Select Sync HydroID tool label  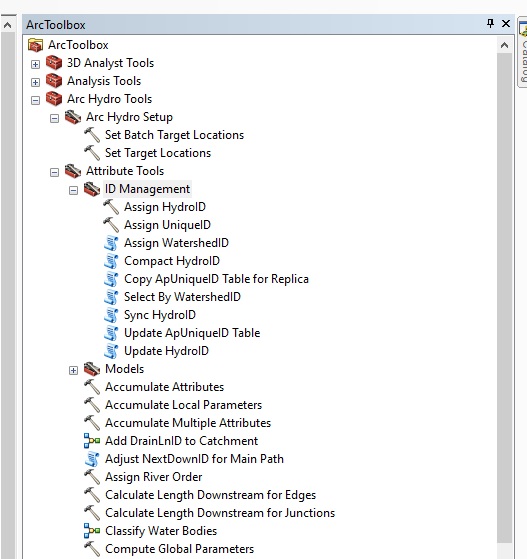(160, 315)
